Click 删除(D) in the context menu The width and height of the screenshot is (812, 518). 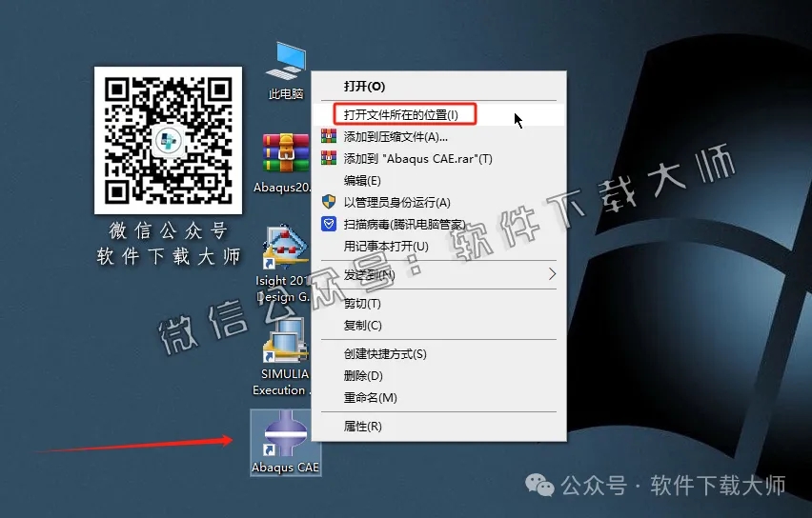(x=438, y=376)
